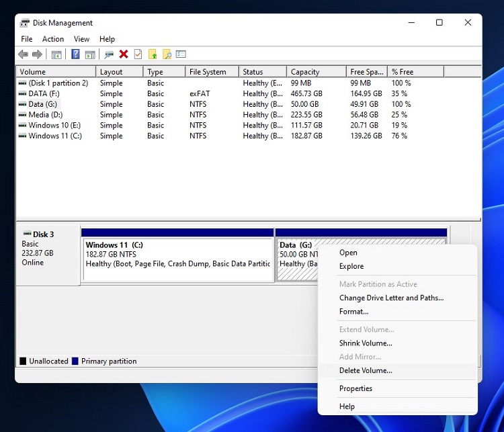This screenshot has height=432, width=504.
Task: Click the 49.91 GB free space cell
Action: [x=364, y=104]
